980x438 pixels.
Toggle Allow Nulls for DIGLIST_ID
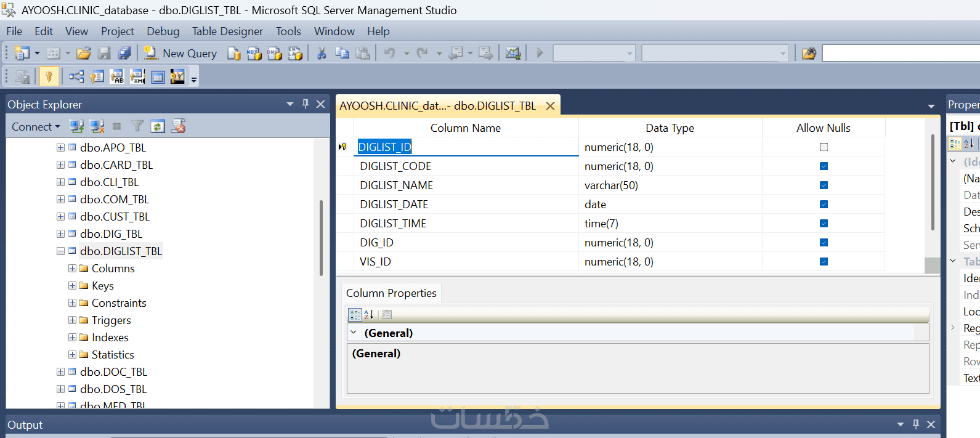coord(824,147)
